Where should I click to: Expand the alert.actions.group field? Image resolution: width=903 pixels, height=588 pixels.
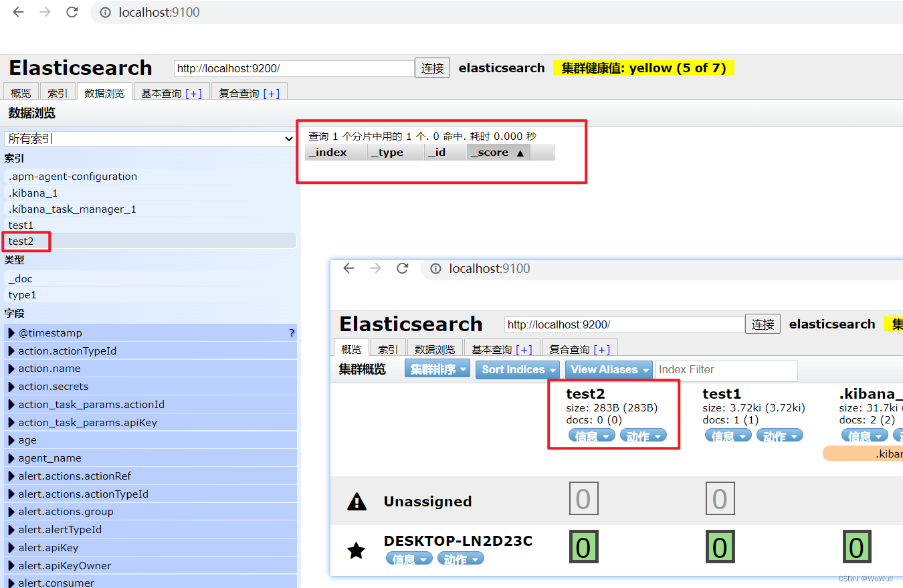tap(11, 512)
